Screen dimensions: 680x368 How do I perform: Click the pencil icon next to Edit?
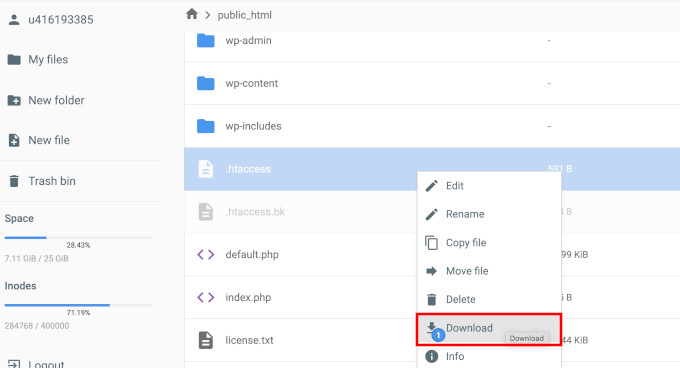click(x=432, y=186)
